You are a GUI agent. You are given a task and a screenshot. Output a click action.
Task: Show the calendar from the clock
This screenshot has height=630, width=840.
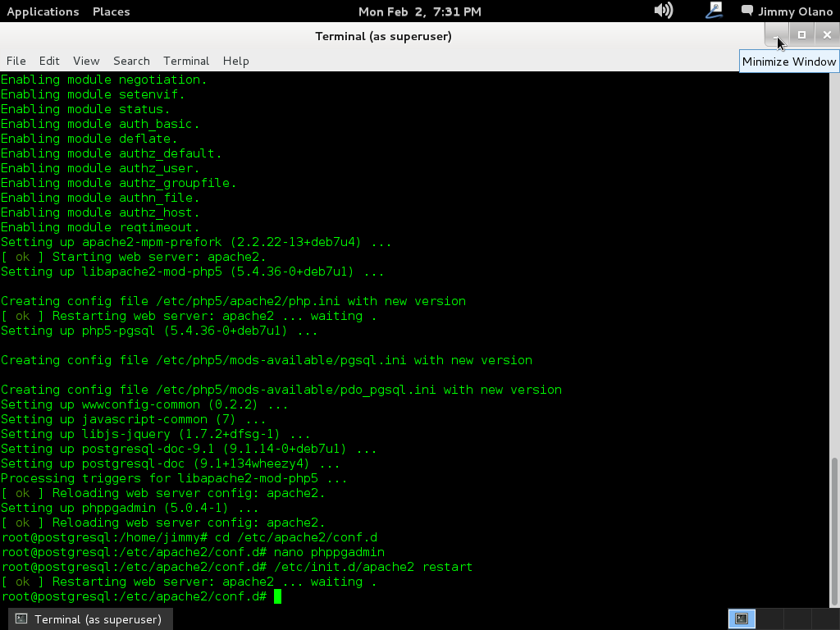419,11
